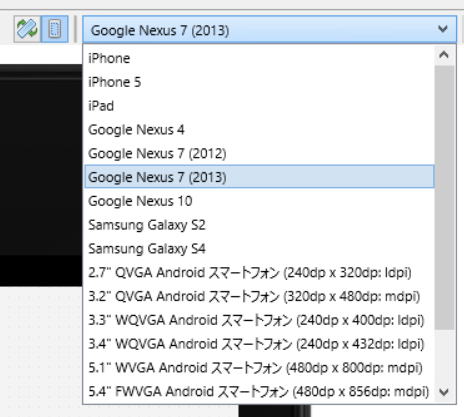The image size is (464, 417).
Task: Click the list scrollbar down arrow
Action: [444, 392]
